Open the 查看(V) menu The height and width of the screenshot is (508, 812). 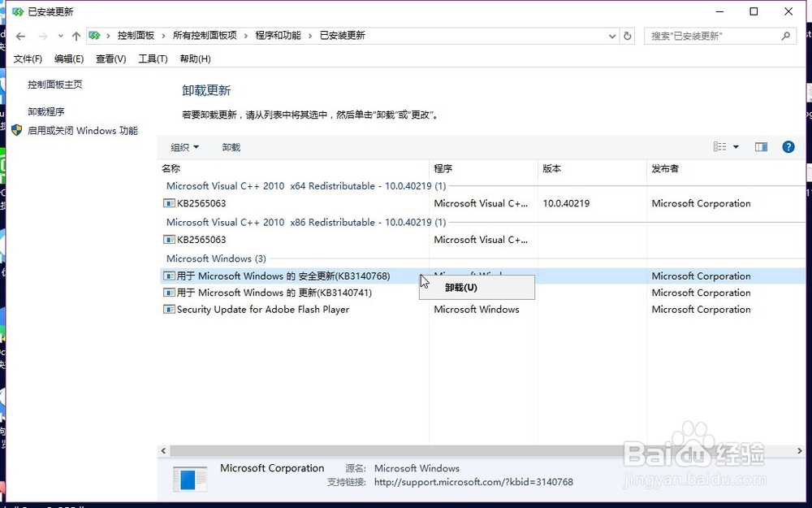tap(110, 59)
